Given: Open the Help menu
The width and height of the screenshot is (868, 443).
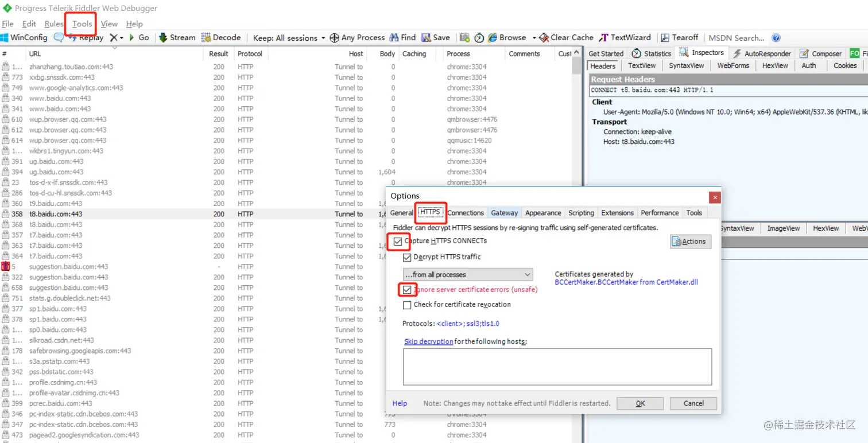Looking at the screenshot, I should coord(134,24).
